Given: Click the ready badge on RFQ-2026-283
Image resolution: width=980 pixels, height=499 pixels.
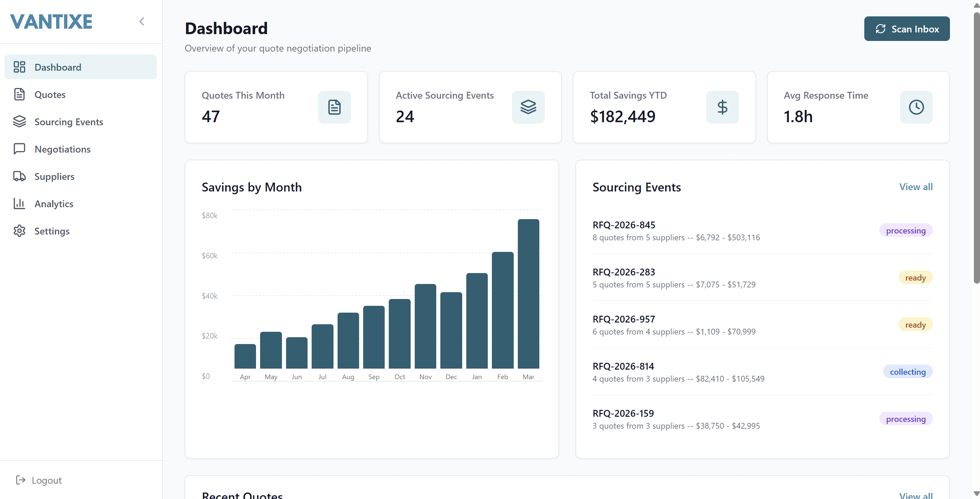Looking at the screenshot, I should pyautogui.click(x=915, y=277).
